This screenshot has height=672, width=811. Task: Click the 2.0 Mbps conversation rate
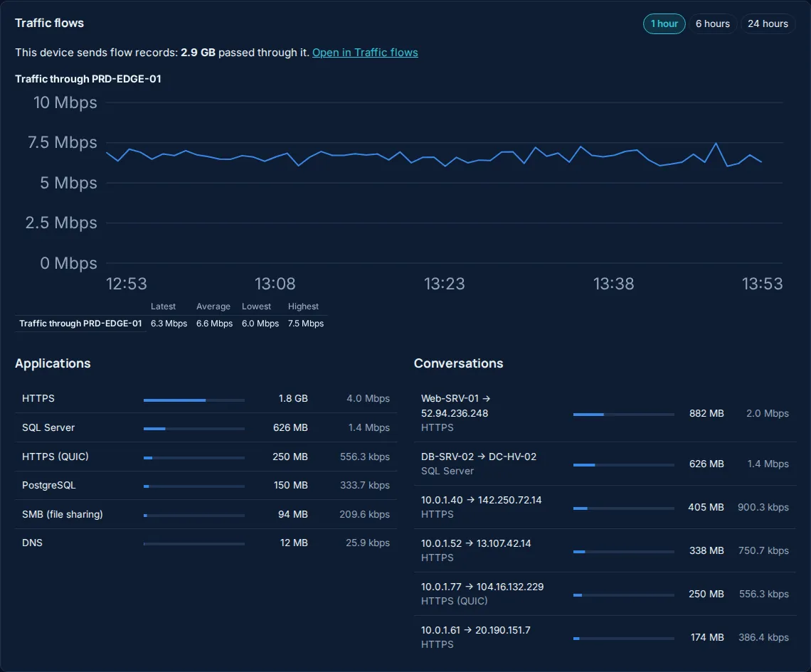click(x=768, y=414)
